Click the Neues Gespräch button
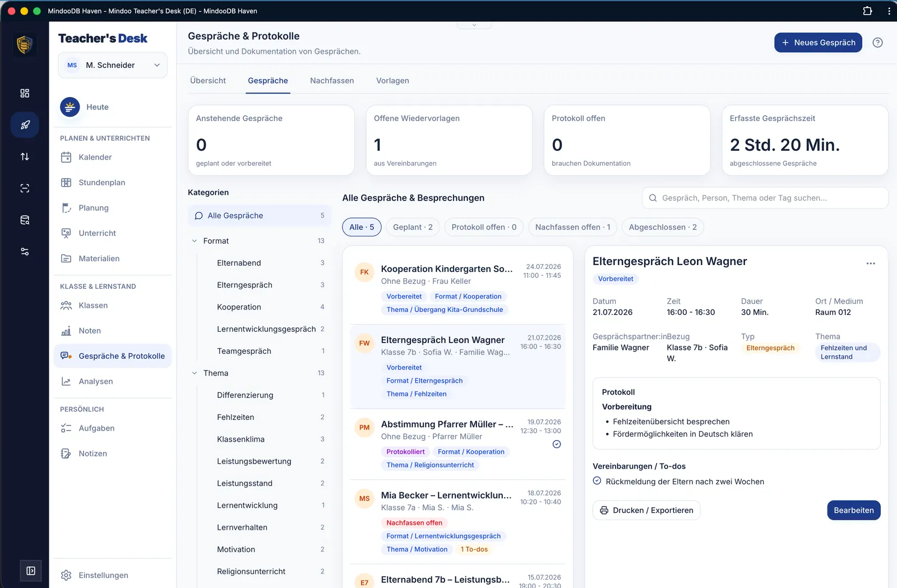The image size is (897, 588). pos(818,43)
